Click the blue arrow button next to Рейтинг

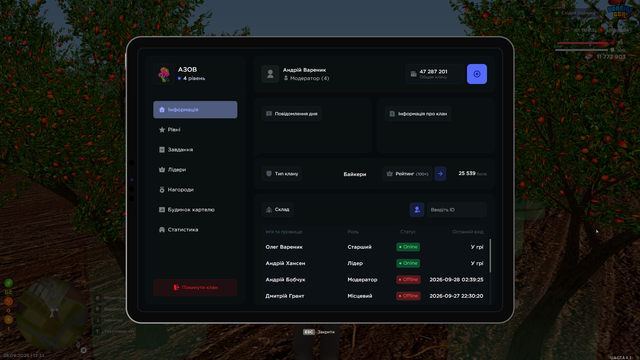point(440,174)
